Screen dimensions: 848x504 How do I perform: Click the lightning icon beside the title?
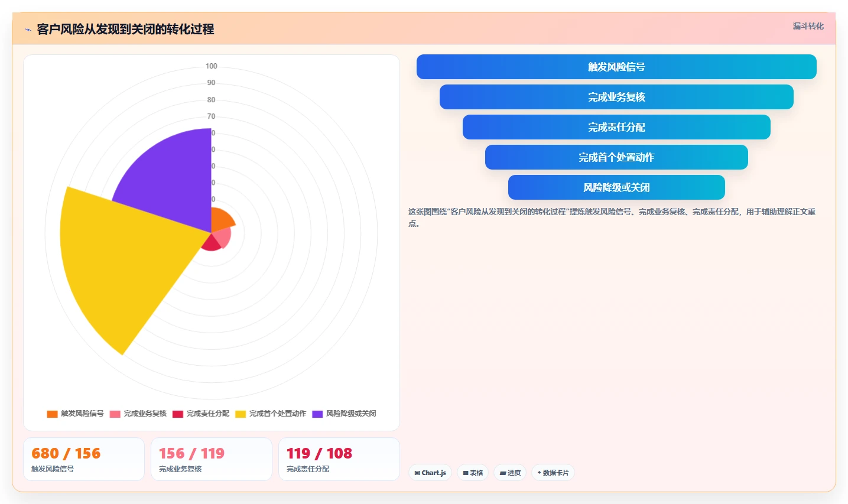pos(28,30)
